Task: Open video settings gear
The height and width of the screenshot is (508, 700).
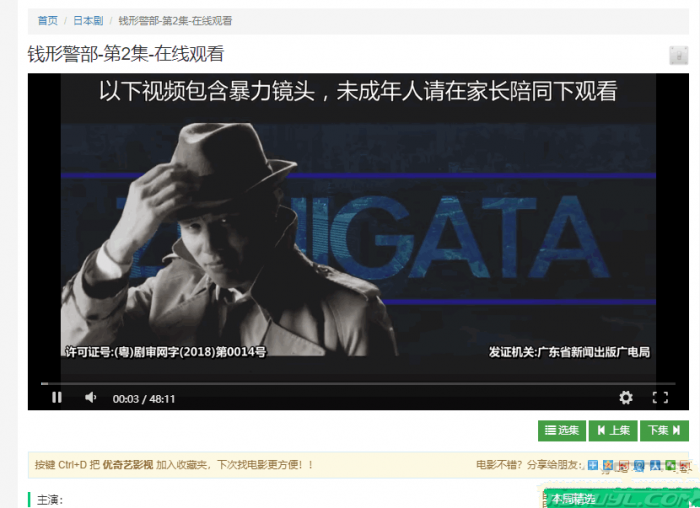Action: [626, 397]
